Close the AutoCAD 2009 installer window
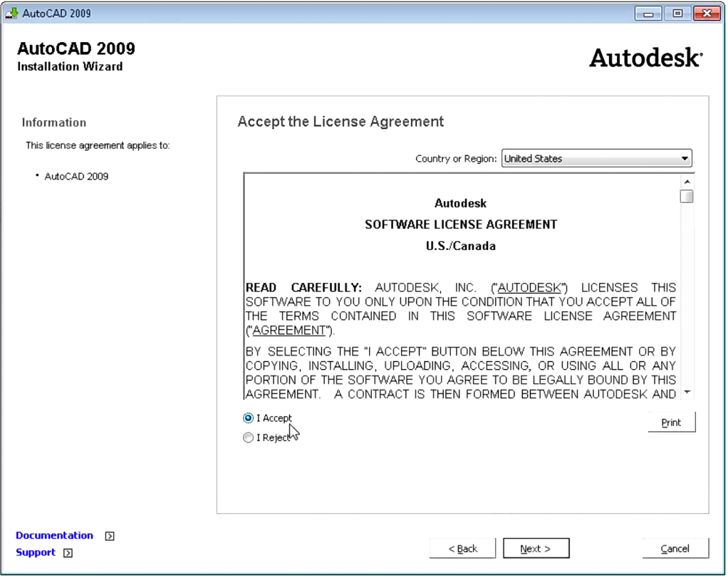728x580 pixels. [x=707, y=14]
